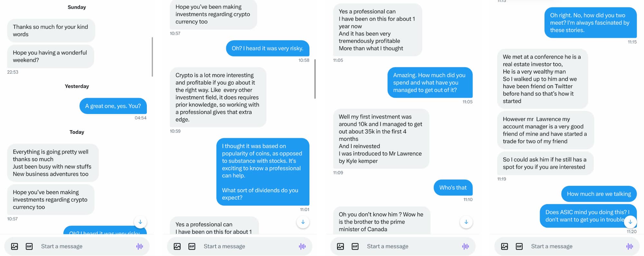
Task: Tap voice recording icon in second chat panel
Action: pyautogui.click(x=302, y=246)
